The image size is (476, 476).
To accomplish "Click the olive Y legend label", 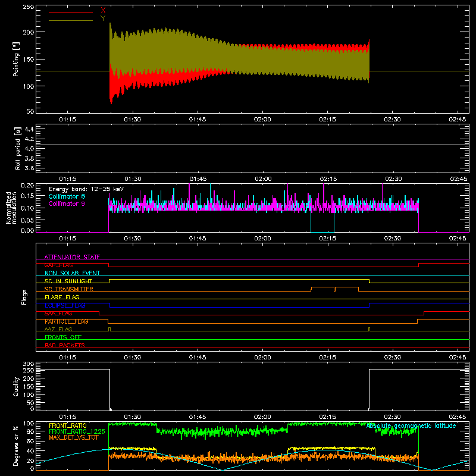I will pos(103,18).
